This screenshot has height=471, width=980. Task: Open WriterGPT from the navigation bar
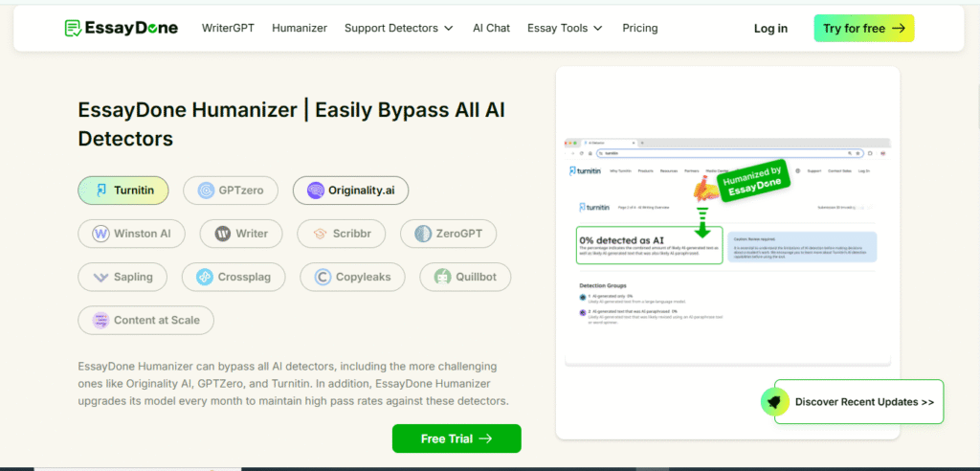pos(228,28)
